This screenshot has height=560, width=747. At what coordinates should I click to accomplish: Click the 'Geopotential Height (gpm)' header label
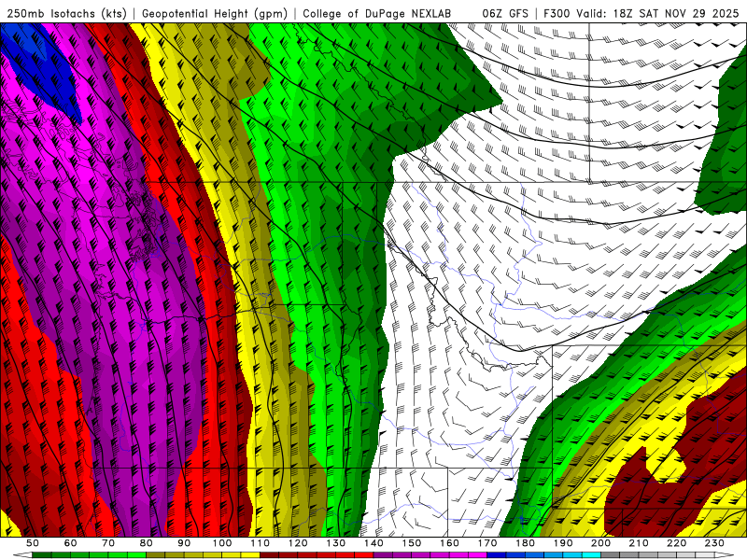click(215, 13)
